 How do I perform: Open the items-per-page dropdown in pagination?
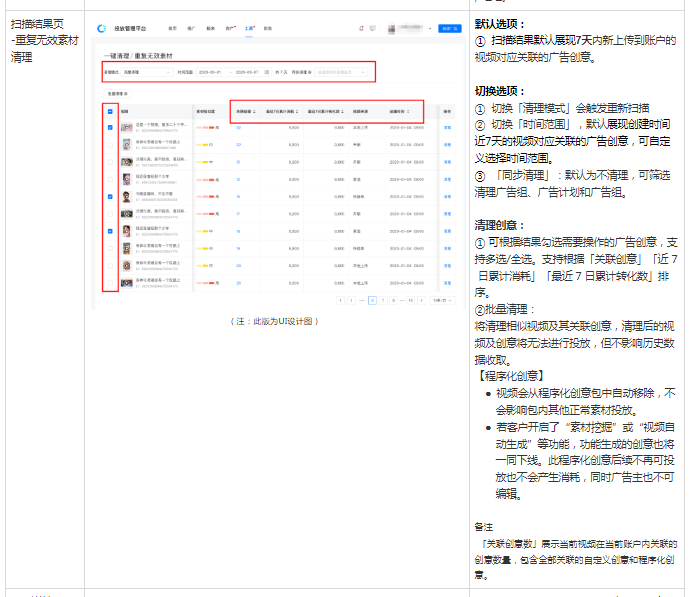click(442, 300)
